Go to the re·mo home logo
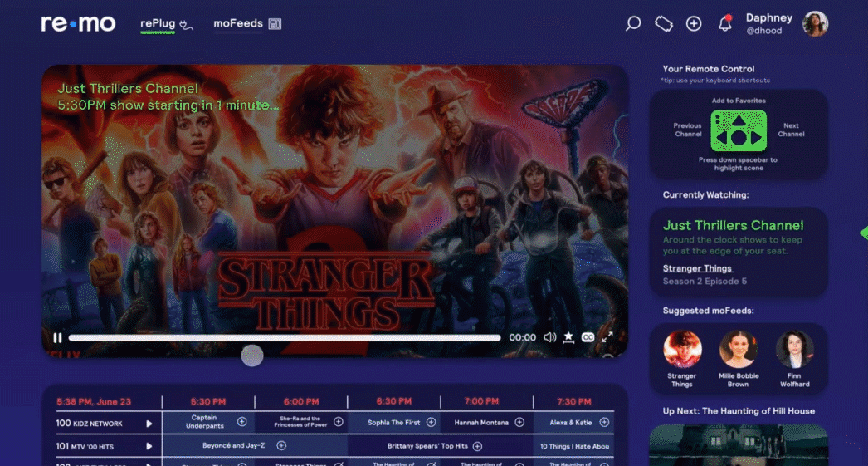The height and width of the screenshot is (466, 868). coord(78,23)
